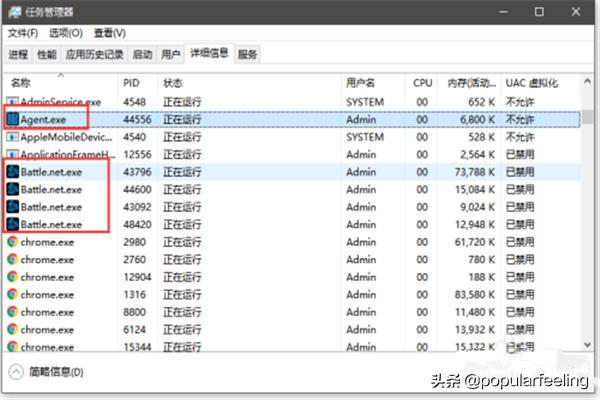Click memory value 61,720 K

[475, 242]
